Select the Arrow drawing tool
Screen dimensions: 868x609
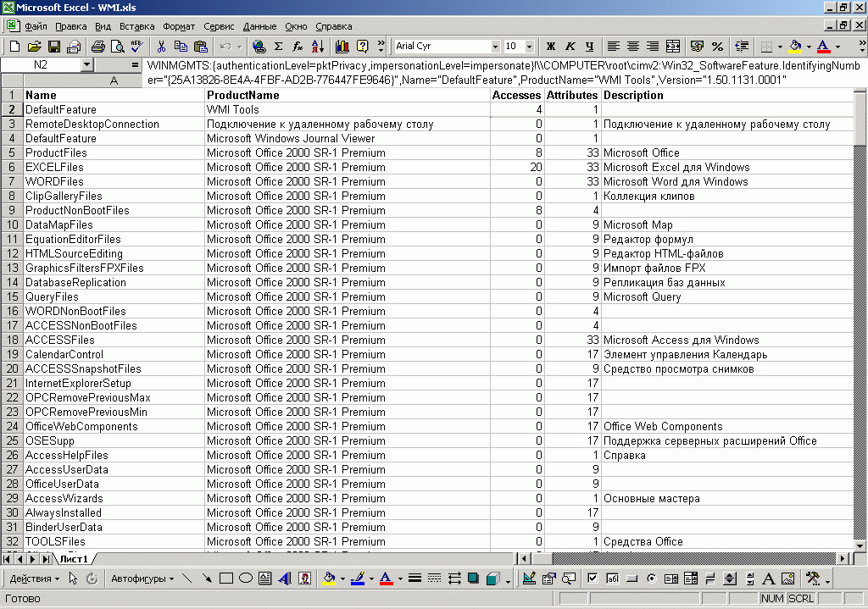coord(207,579)
